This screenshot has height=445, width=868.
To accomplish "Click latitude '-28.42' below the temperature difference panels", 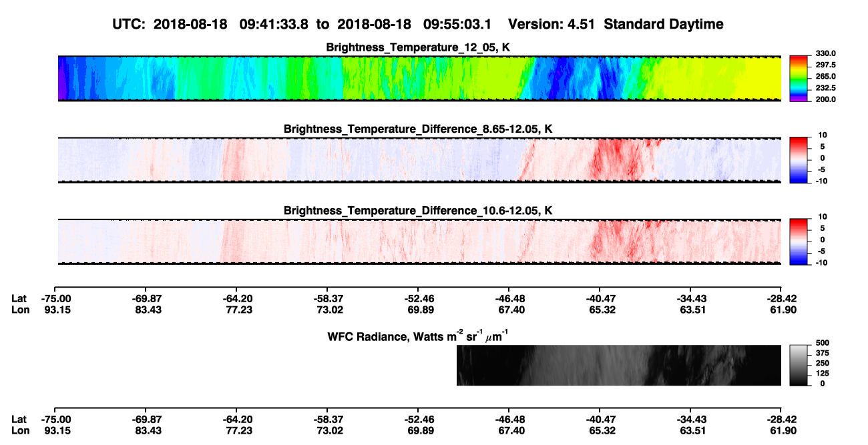I will pos(781,298).
